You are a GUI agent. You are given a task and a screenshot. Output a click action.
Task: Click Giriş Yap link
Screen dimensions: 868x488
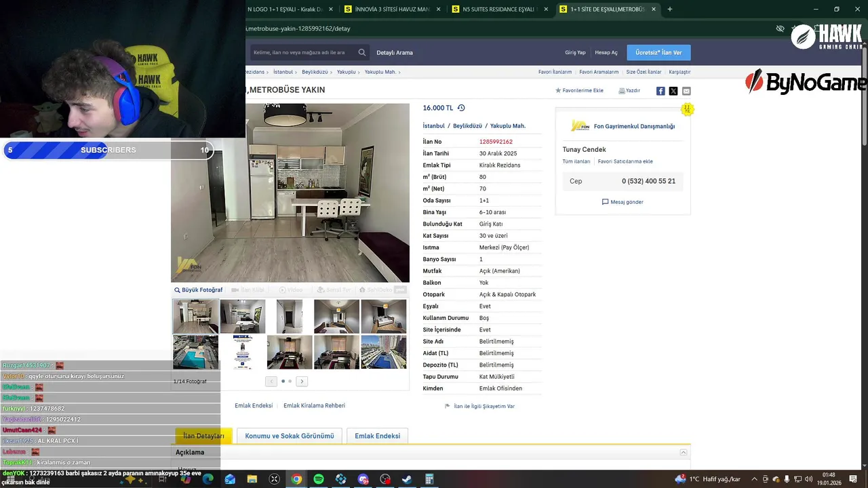pyautogui.click(x=575, y=52)
